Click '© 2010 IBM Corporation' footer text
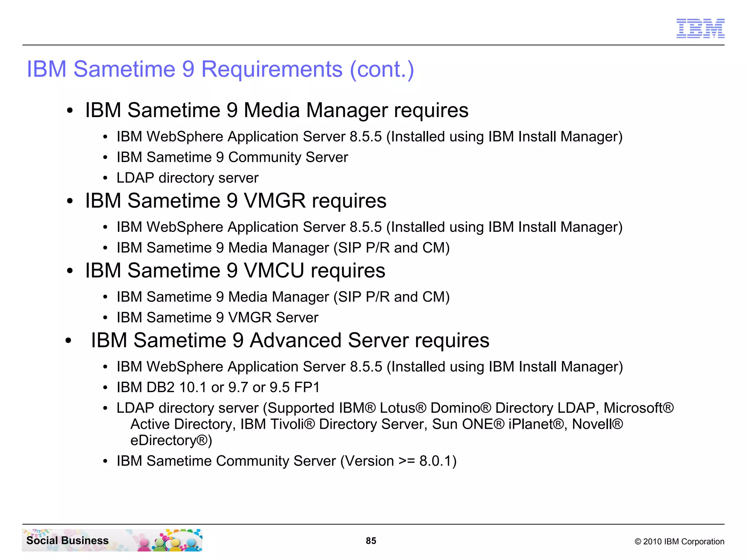This screenshot has width=747, height=560. click(680, 541)
